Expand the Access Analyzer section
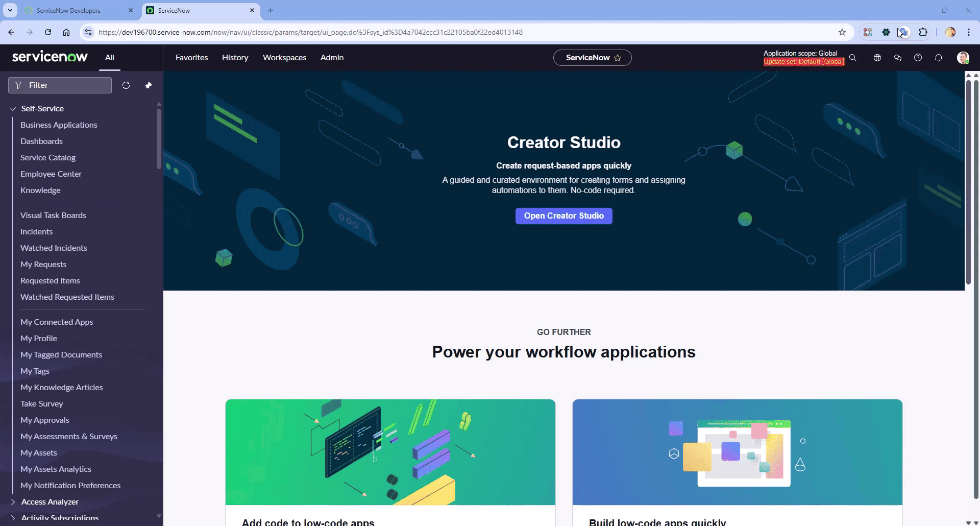Viewport: 980px width, 526px height. click(13, 502)
